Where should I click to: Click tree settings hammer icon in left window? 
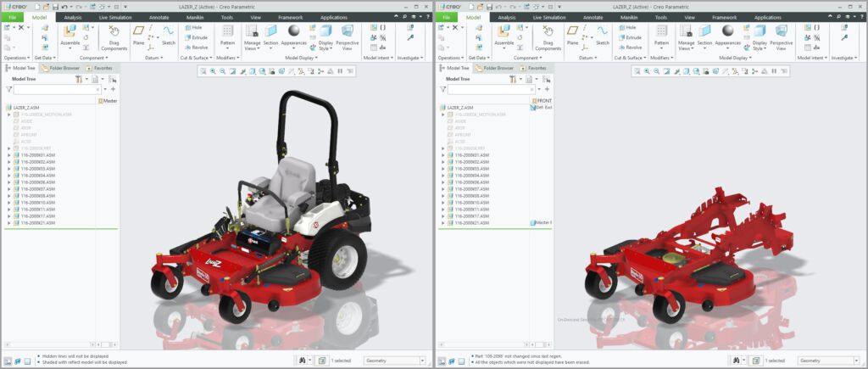pos(79,79)
